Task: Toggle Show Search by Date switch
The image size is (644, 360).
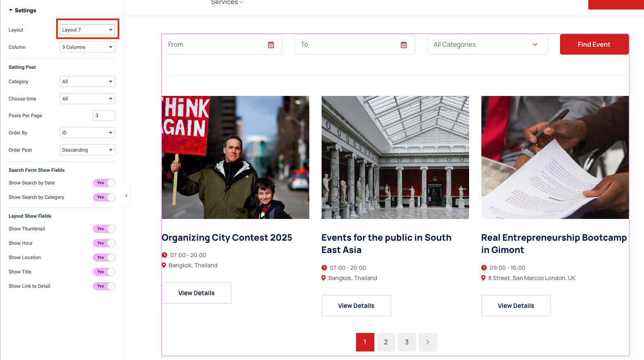Action: pos(104,183)
